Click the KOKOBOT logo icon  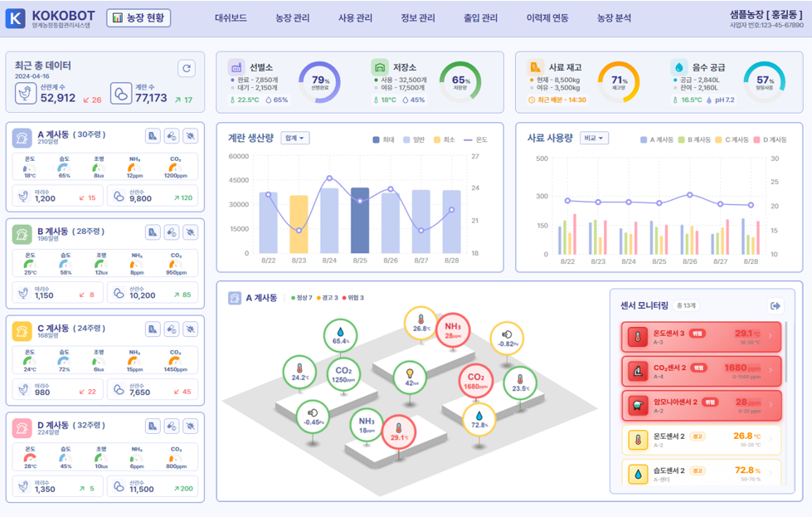(x=15, y=18)
